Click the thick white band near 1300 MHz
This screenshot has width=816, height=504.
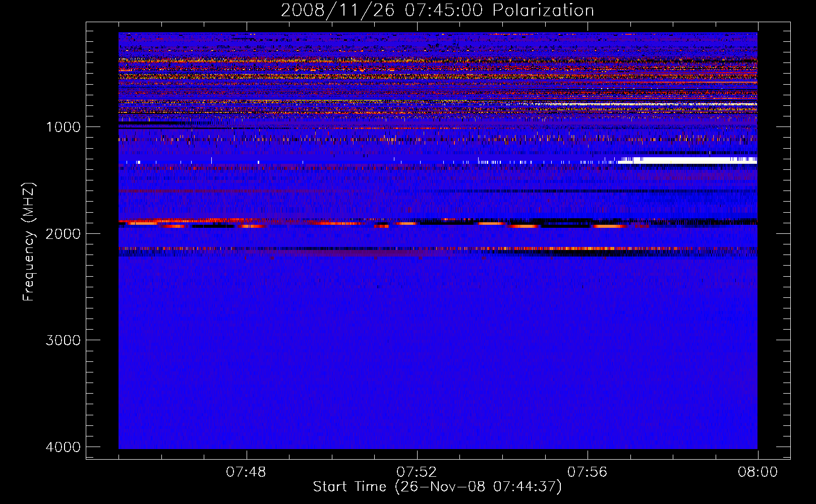[x=687, y=160]
